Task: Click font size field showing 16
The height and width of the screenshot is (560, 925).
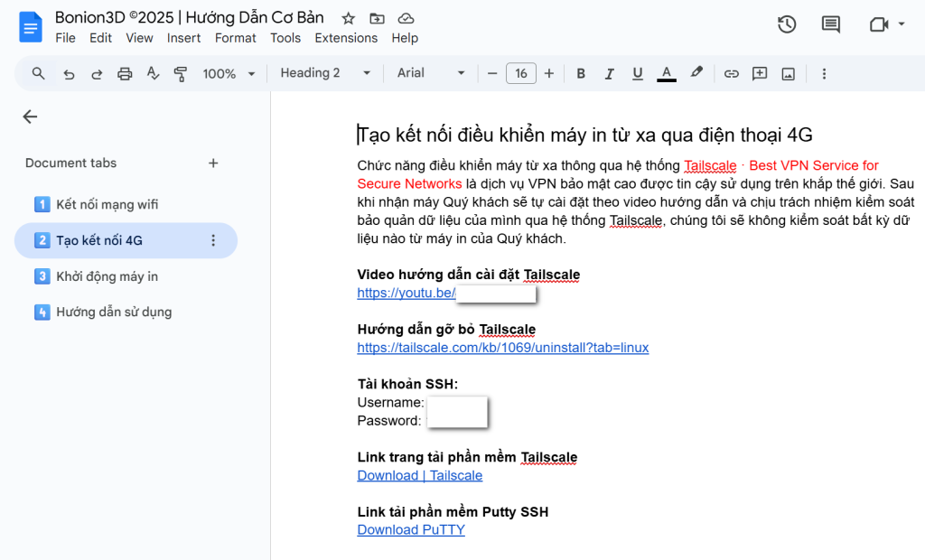Action: pyautogui.click(x=521, y=74)
